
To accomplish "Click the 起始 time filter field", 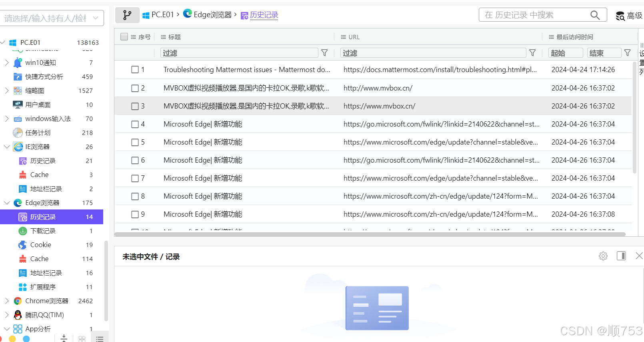I will [x=566, y=53].
